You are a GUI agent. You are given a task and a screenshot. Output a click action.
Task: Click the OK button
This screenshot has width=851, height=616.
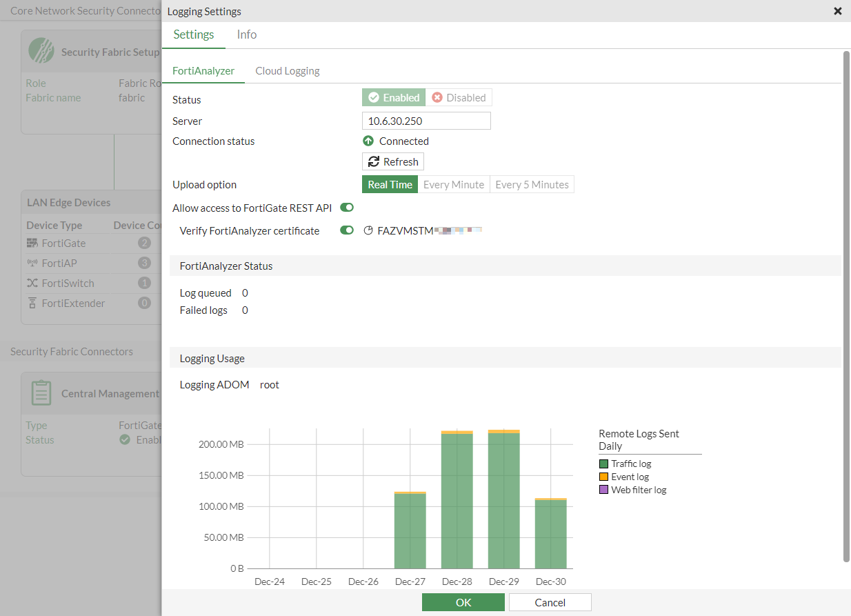click(463, 602)
